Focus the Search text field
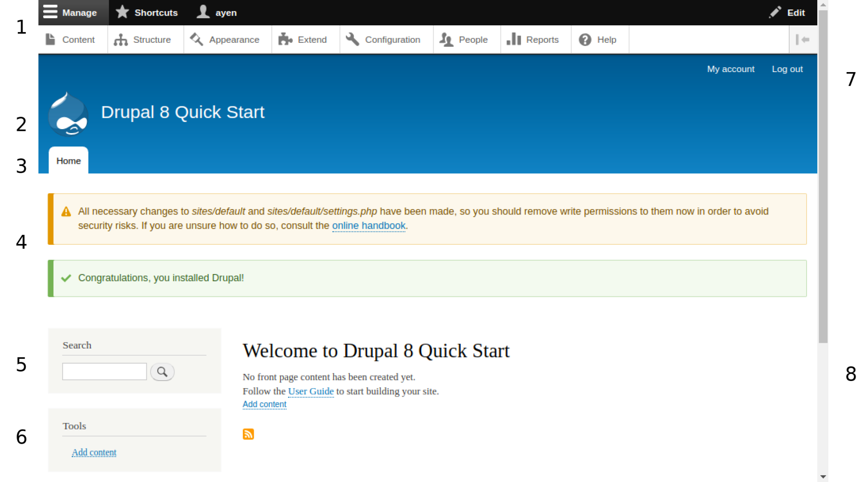 105,372
